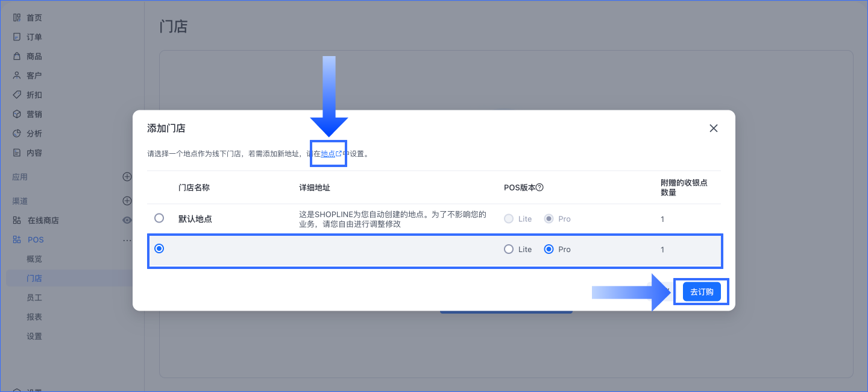Open 商品 menu item

[x=34, y=56]
